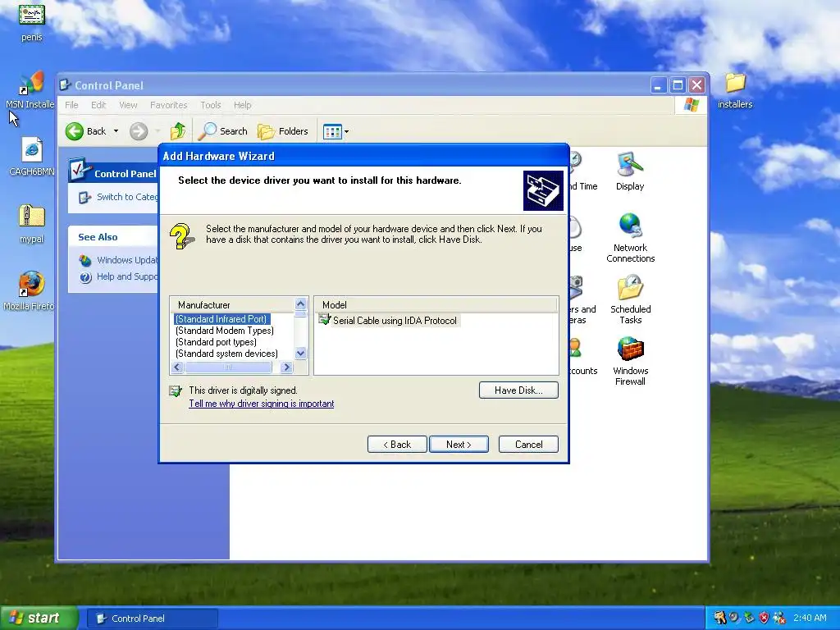
Task: Click the hardware wizard header icon
Action: coord(543,190)
